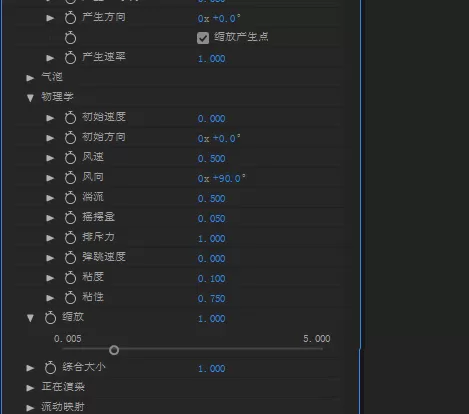Click 综合大小 value 1.000
469x414 pixels.
coord(212,369)
